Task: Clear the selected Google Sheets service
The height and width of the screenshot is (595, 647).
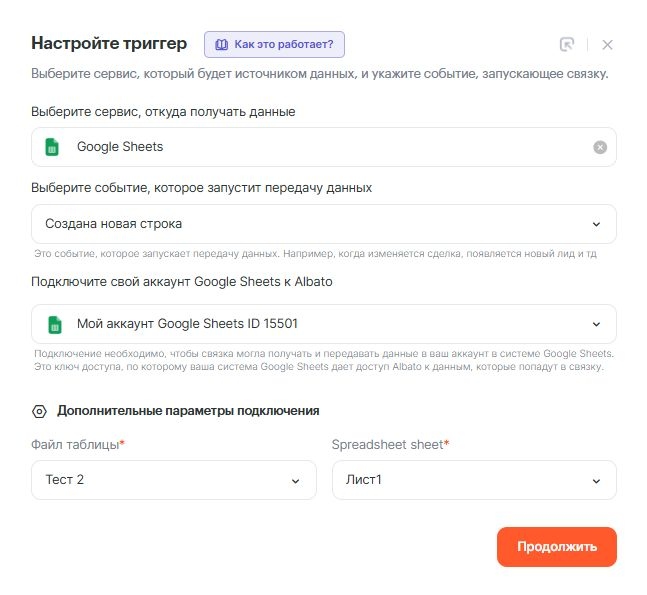Action: (600, 147)
